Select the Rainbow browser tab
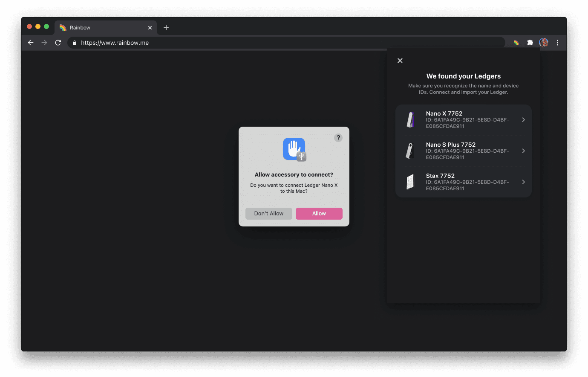The width and height of the screenshot is (588, 377). [106, 28]
